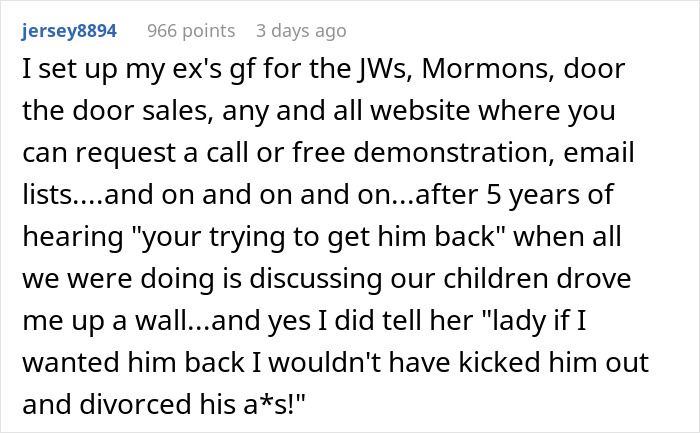The width and height of the screenshot is (700, 433).
Task: Click the 3 days ago timestamp
Action: 301,31
